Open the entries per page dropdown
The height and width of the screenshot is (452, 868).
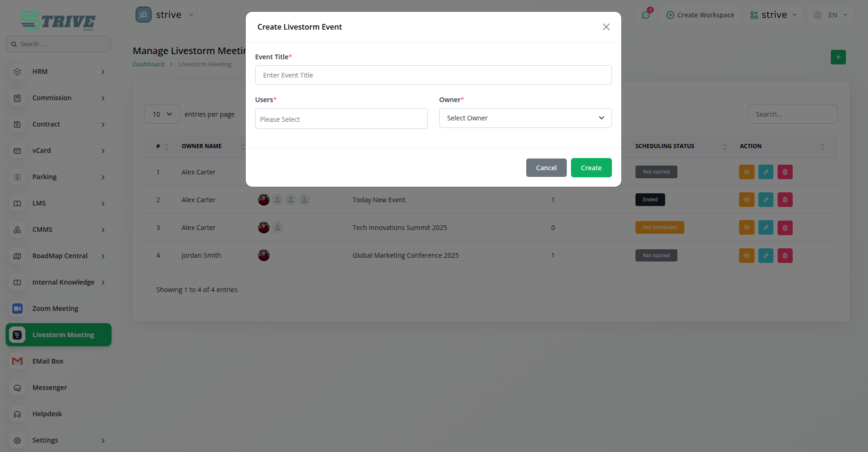162,114
